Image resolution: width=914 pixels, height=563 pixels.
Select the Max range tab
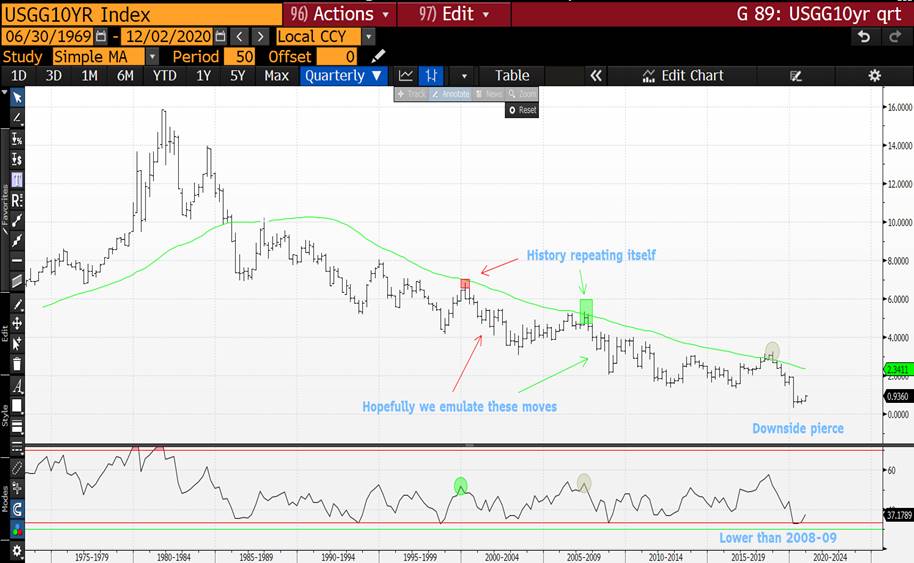tap(276, 76)
